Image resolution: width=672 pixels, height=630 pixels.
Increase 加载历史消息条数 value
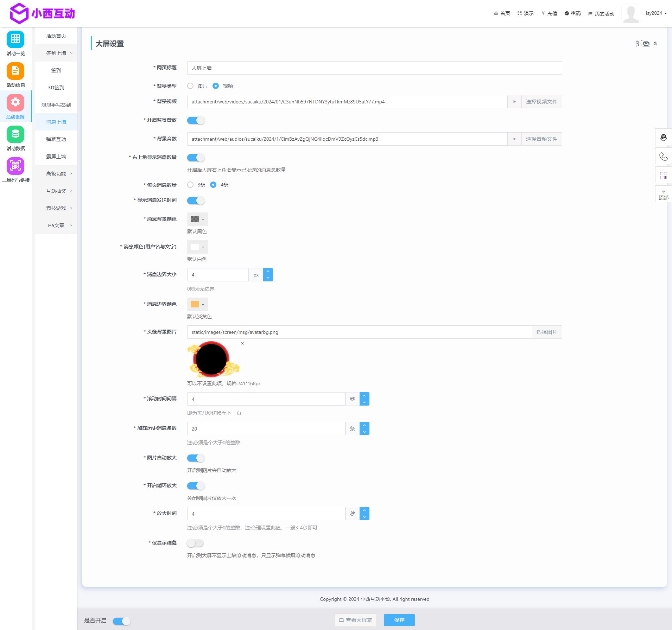[x=364, y=425]
